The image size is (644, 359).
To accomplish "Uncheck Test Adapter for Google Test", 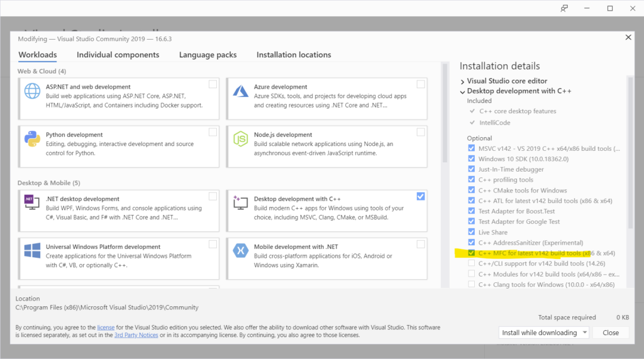I will tap(472, 221).
